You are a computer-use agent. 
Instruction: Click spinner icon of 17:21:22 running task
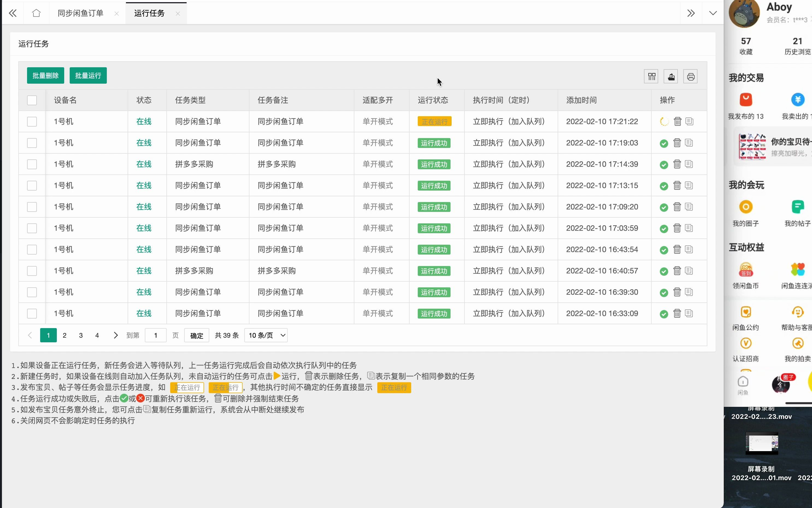tap(664, 122)
